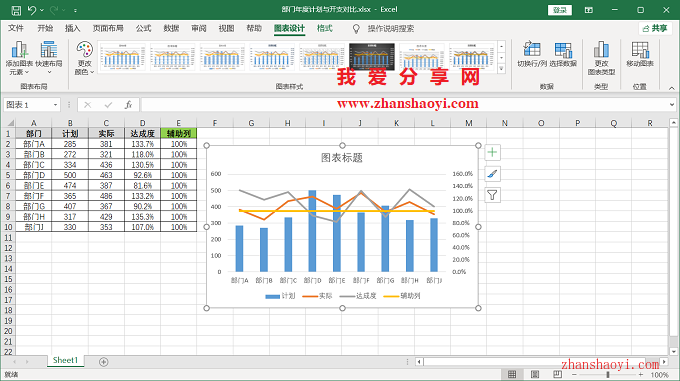Switch to the 帮助 ribbon tab
Image resolution: width=680 pixels, height=381 pixels.
pyautogui.click(x=254, y=28)
